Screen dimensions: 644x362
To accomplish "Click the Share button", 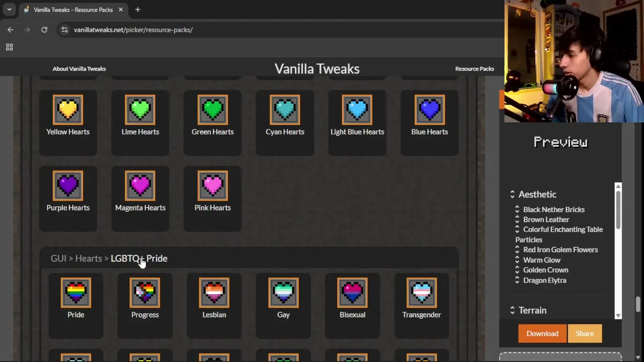I will tap(585, 333).
